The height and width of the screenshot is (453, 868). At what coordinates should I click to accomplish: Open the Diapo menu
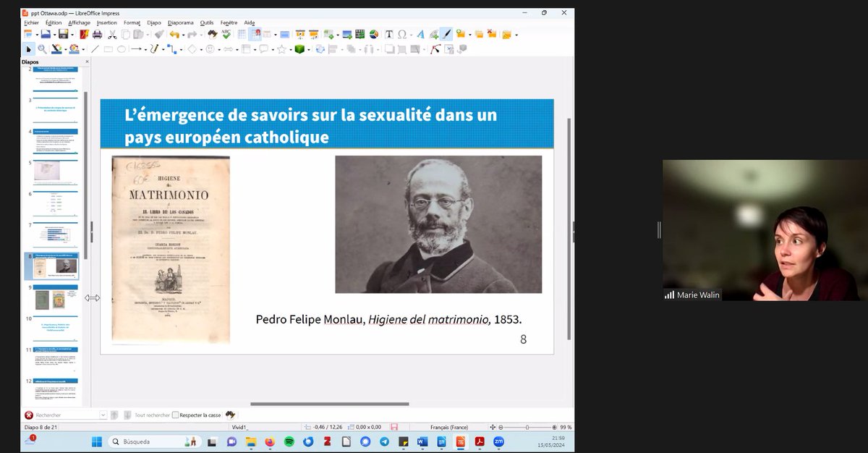(154, 22)
